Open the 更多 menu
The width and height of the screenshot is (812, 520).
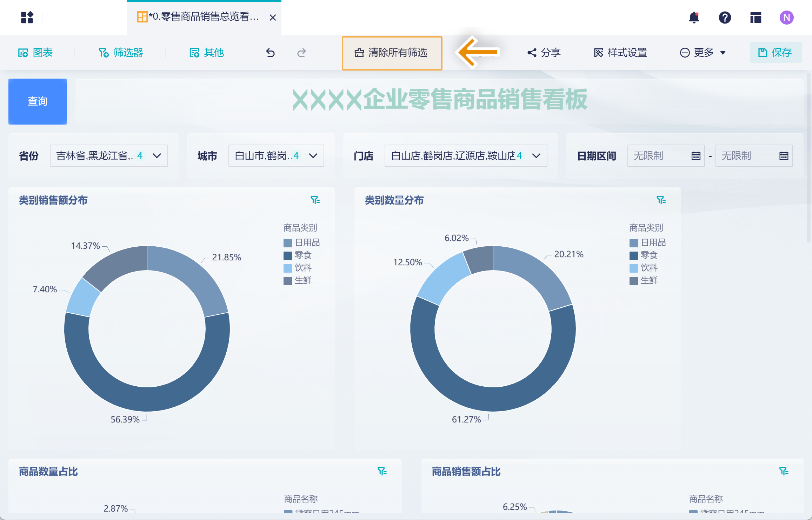[703, 53]
